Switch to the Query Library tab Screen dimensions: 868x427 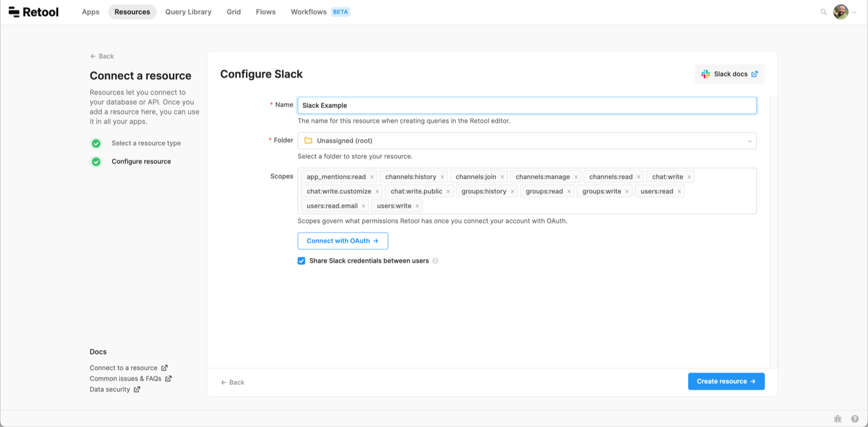pos(188,12)
